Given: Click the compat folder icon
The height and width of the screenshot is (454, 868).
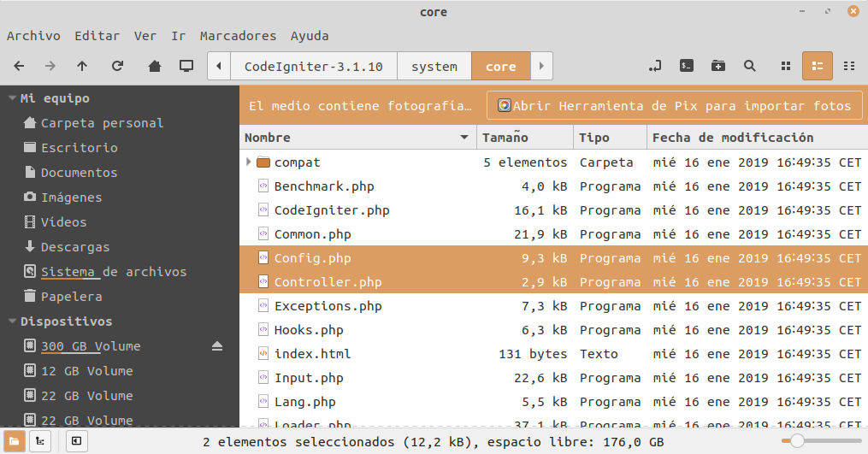Looking at the screenshot, I should click(263, 162).
